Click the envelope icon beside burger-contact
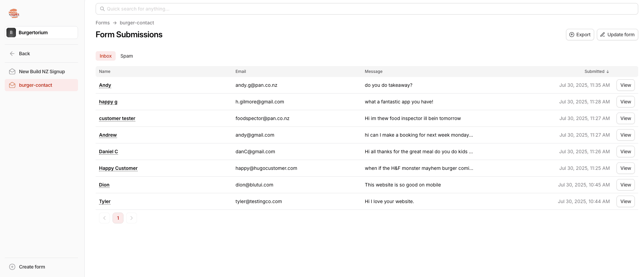The height and width of the screenshot is (277, 644). tap(12, 85)
